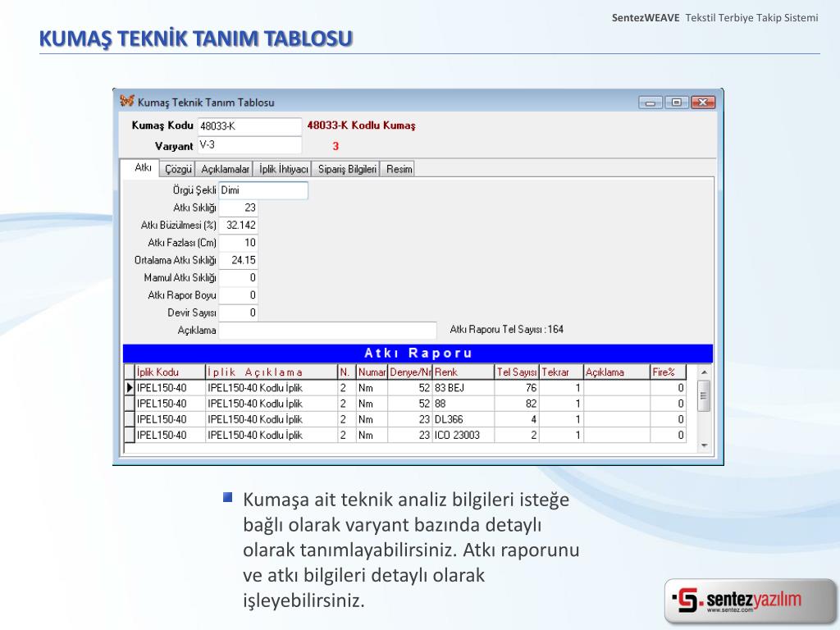Click the Tel Sayısı cell '76'

click(x=517, y=388)
